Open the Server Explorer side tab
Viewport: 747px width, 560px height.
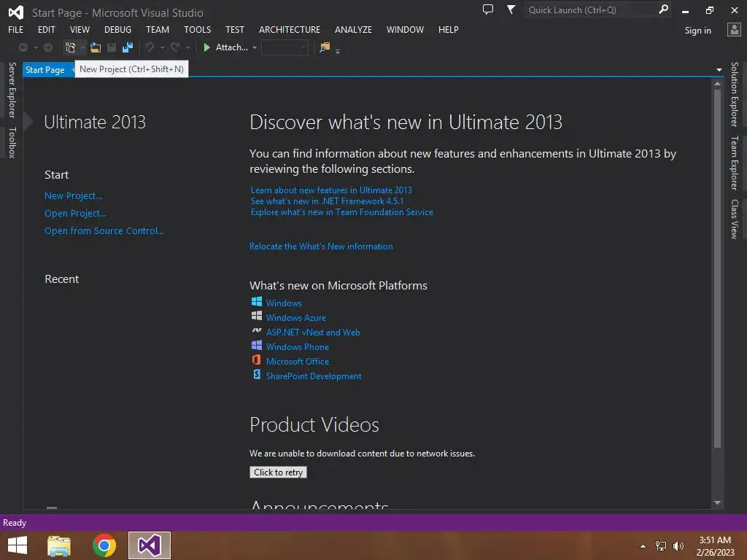click(12, 90)
